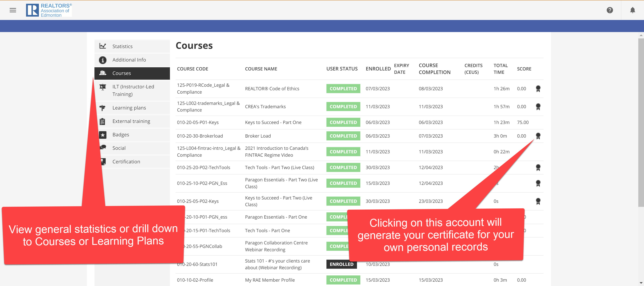
Task: Select the Courses sidebar item
Action: coord(132,73)
